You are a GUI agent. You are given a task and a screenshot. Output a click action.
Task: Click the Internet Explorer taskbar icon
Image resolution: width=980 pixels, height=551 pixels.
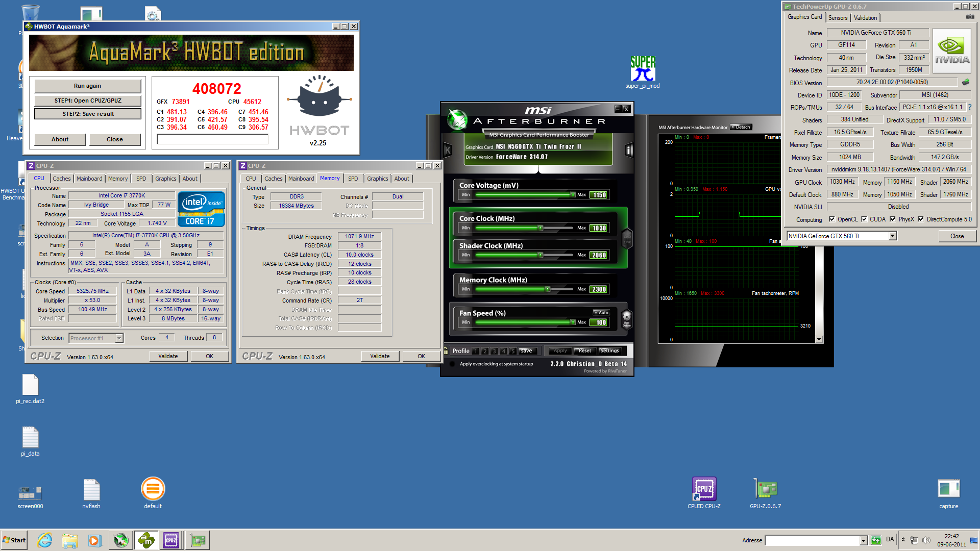coord(45,540)
